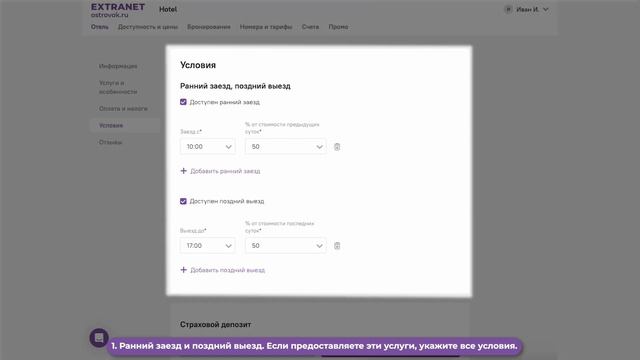This screenshot has height=360, width=640.
Task: Click the Страховой депозит heading
Action: coord(216,324)
